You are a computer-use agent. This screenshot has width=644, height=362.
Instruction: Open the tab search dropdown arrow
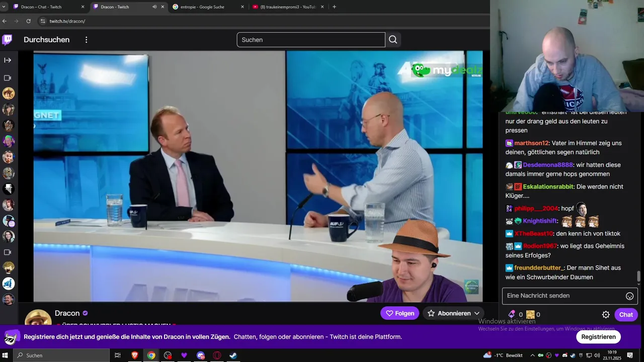(x=4, y=7)
